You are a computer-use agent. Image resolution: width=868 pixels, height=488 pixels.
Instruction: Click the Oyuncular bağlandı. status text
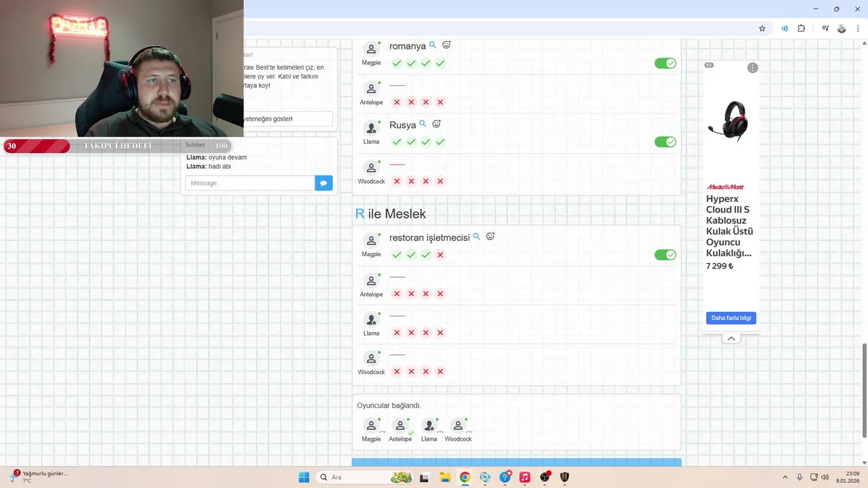point(389,405)
